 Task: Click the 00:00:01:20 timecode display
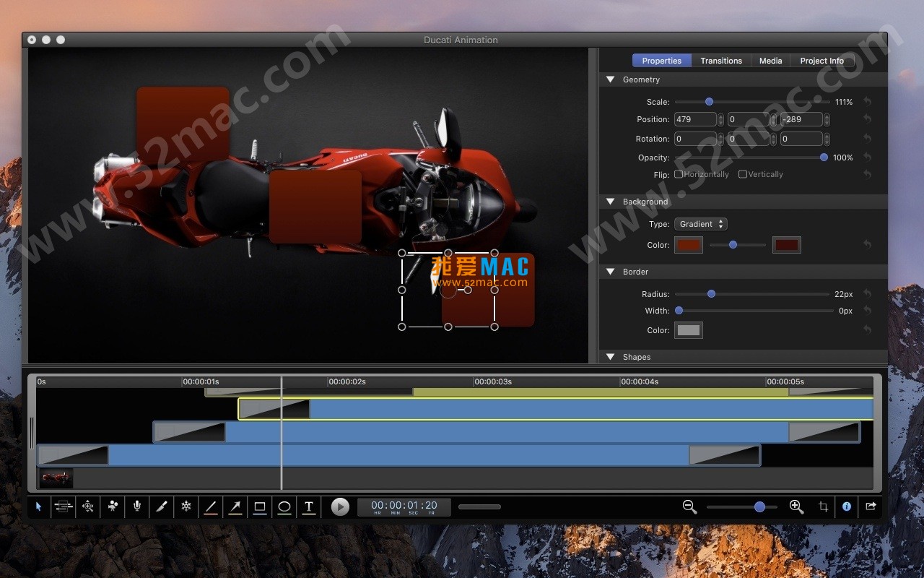point(404,507)
